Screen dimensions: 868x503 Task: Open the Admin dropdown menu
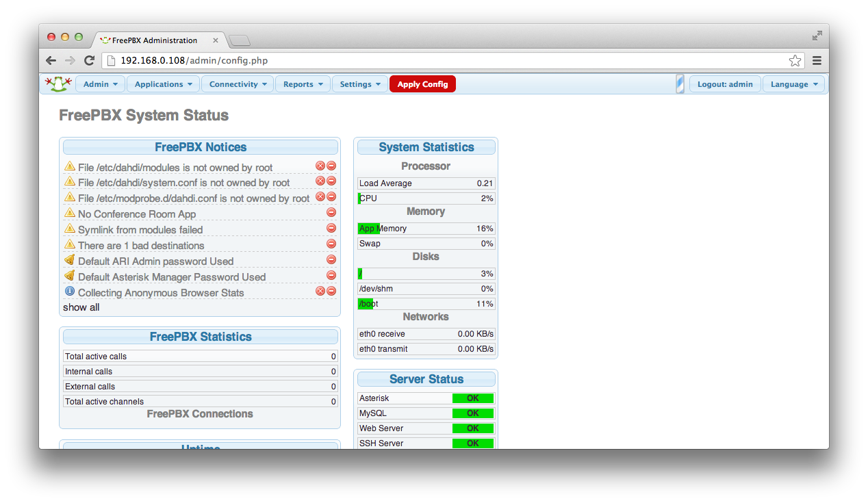[x=100, y=84]
